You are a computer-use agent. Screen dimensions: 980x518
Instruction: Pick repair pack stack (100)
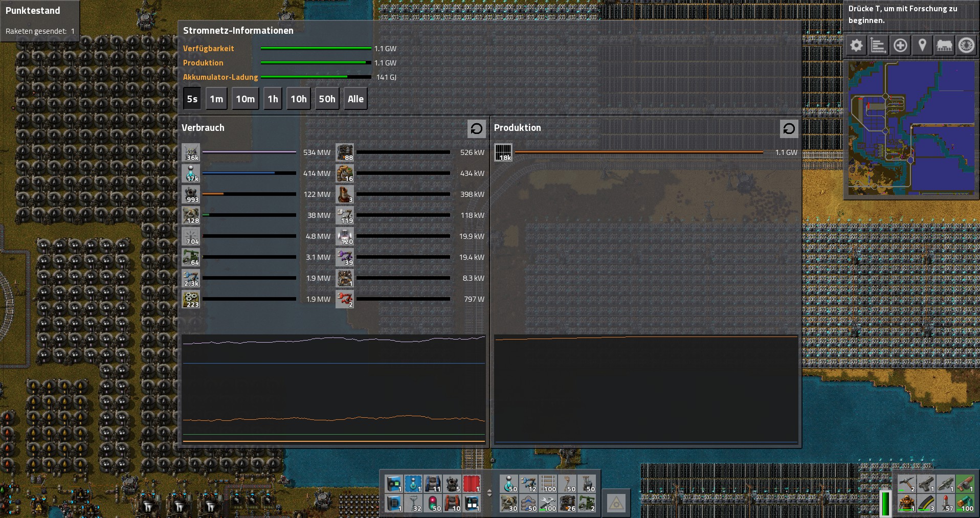(548, 503)
